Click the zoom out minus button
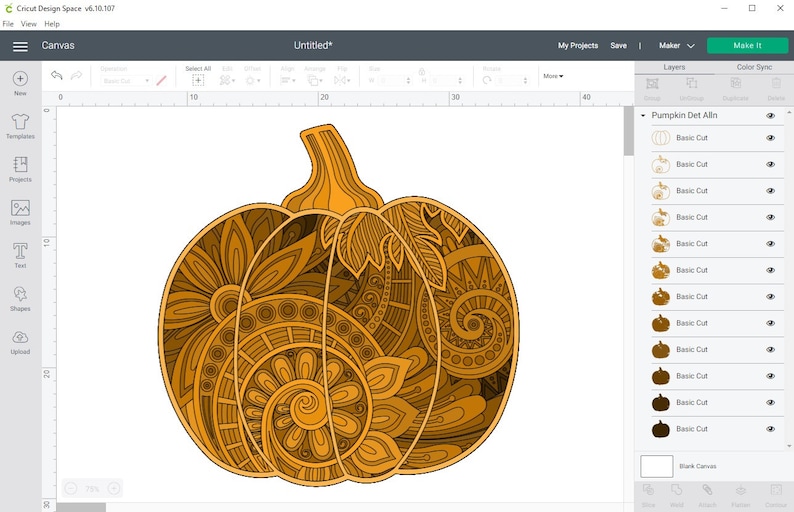This screenshot has height=512, width=794. coord(71,489)
